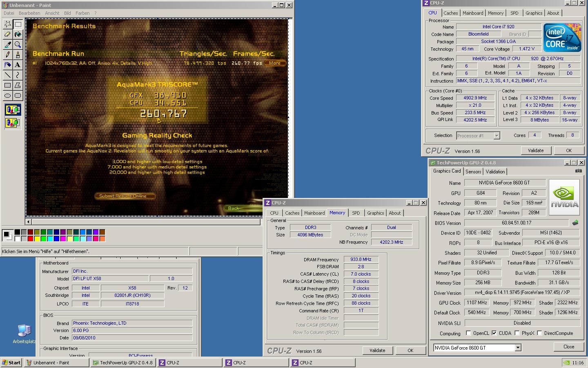Choose the opaque selection option in Paint
588x368 pixels.
[x=13, y=110]
